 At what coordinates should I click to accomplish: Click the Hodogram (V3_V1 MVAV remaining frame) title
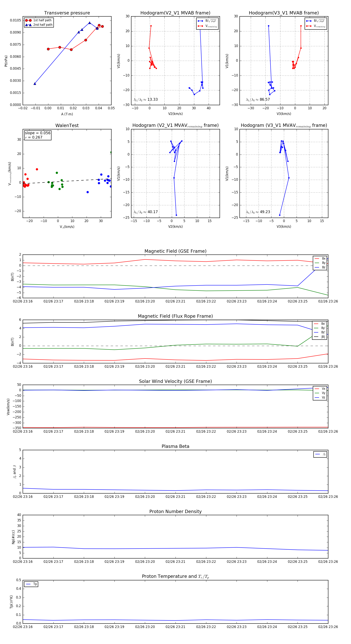[284, 125]
